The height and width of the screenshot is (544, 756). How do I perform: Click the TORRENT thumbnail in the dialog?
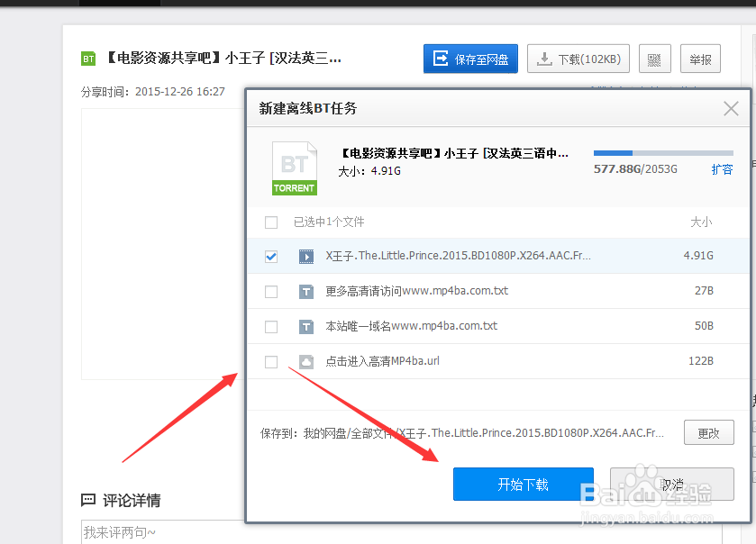[x=294, y=168]
